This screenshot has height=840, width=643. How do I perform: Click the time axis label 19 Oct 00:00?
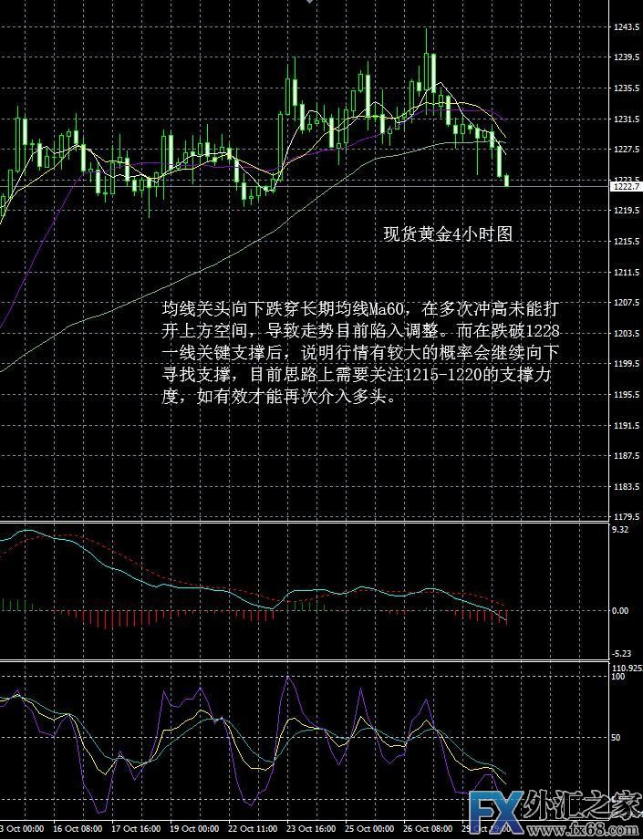[194, 829]
